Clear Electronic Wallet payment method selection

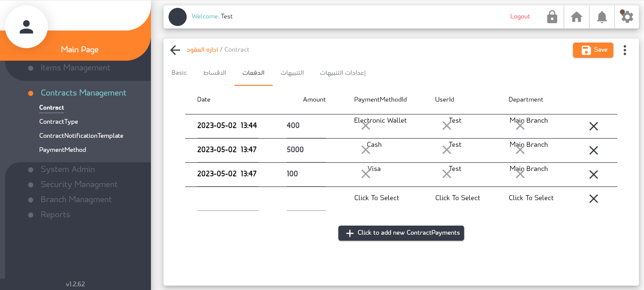point(366,126)
